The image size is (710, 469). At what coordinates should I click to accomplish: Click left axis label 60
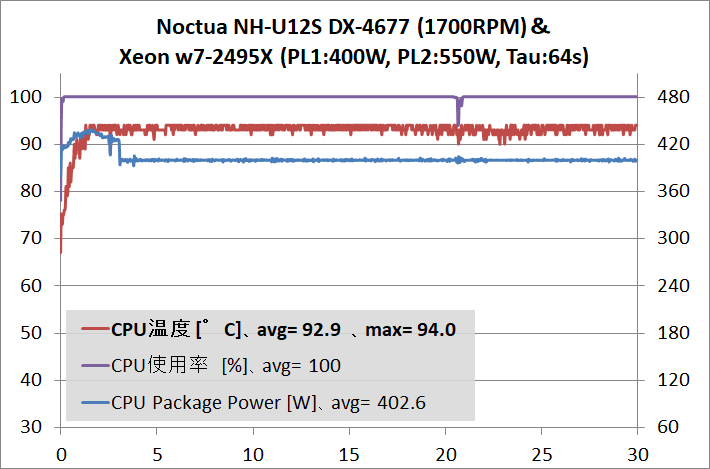pyautogui.click(x=31, y=286)
